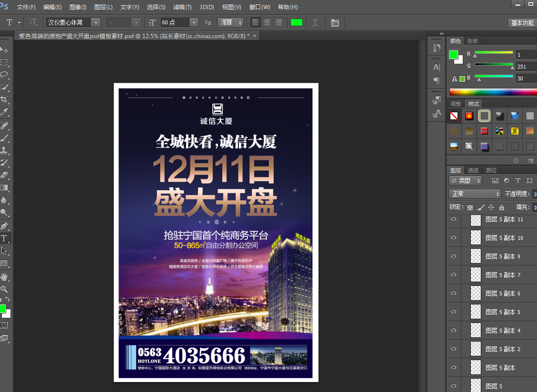
Task: Select the Eyedropper tool
Action: pyautogui.click(x=4, y=112)
